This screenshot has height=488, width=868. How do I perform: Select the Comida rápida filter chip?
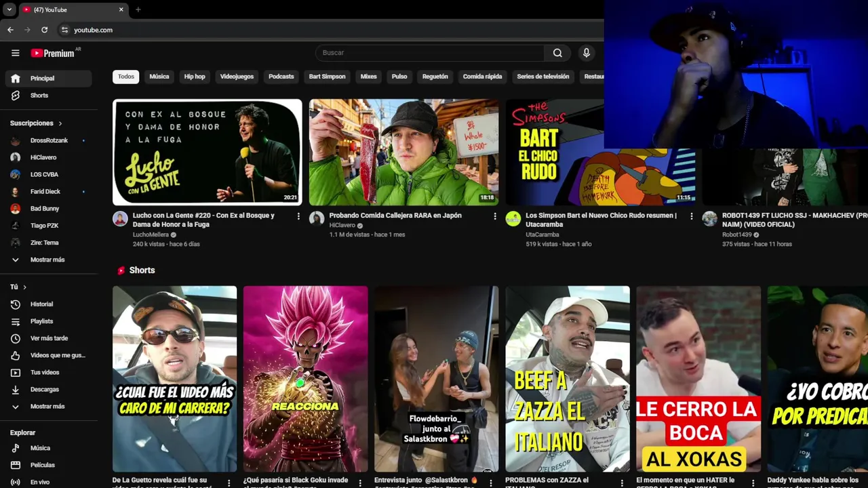pyautogui.click(x=483, y=77)
